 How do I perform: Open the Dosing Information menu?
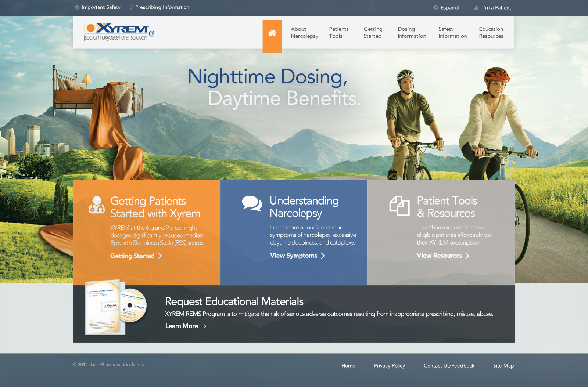tap(412, 32)
